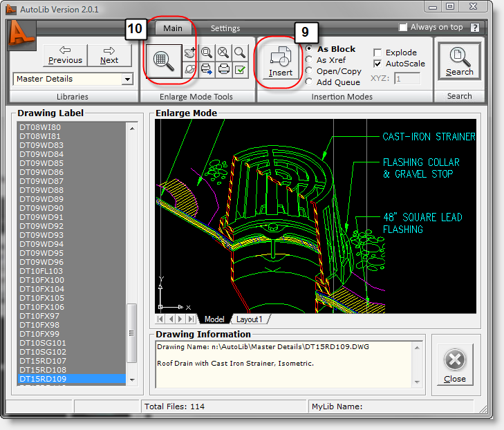Click the XYZ scale input field
This screenshot has width=504, height=430.
coord(408,79)
